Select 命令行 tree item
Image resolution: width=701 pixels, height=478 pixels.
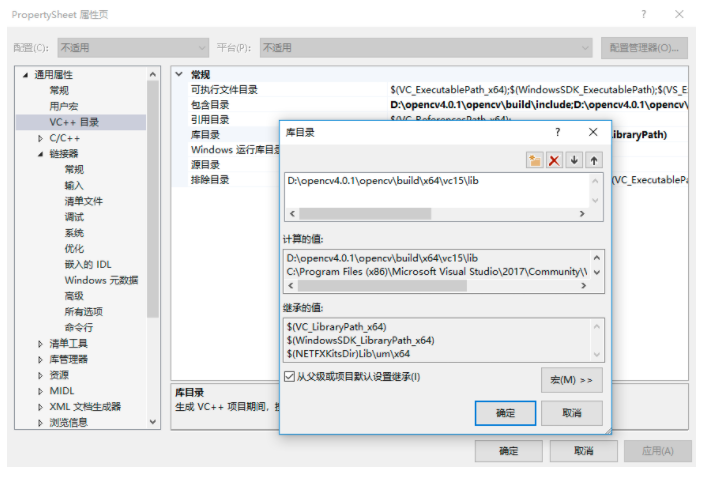pos(79,327)
